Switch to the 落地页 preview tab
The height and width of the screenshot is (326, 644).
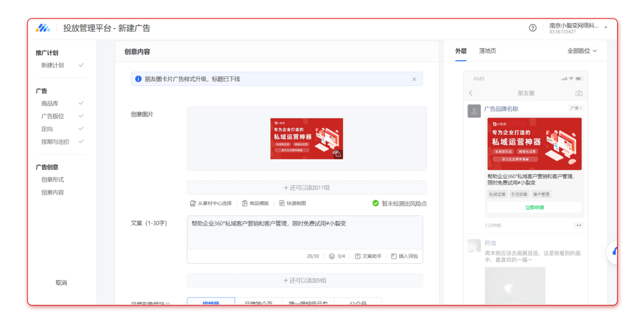point(487,51)
